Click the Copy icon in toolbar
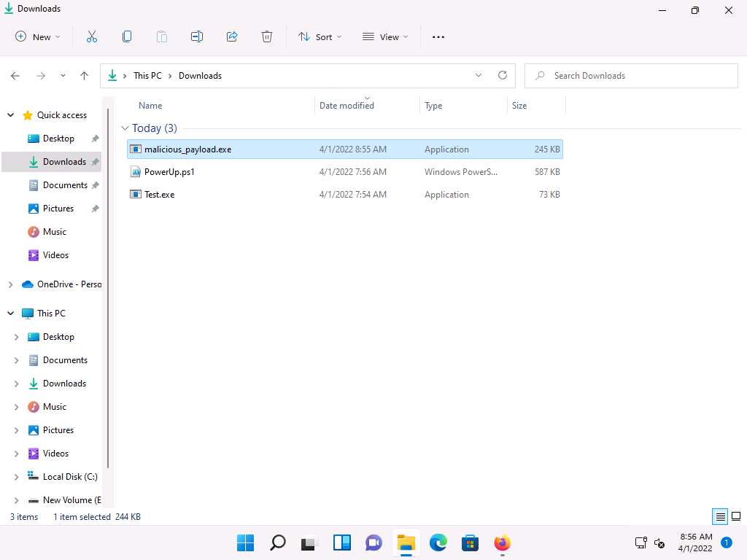The height and width of the screenshot is (560, 747). [x=127, y=36]
